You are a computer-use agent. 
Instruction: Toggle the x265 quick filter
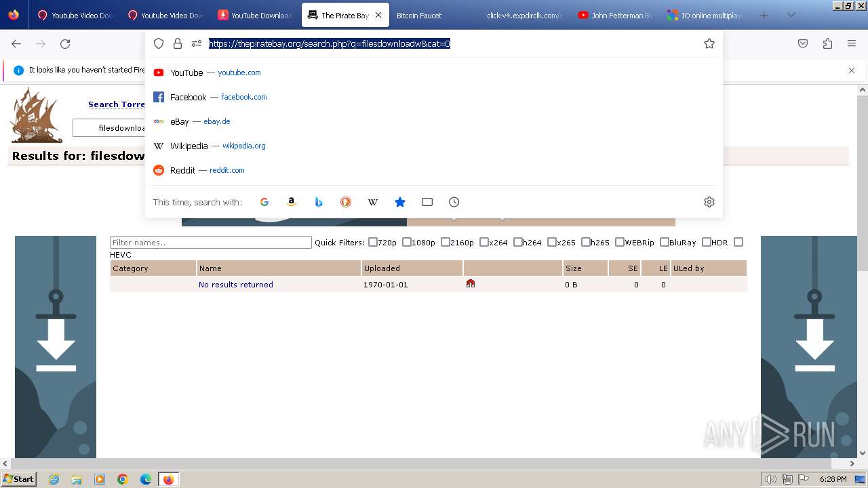(x=552, y=242)
